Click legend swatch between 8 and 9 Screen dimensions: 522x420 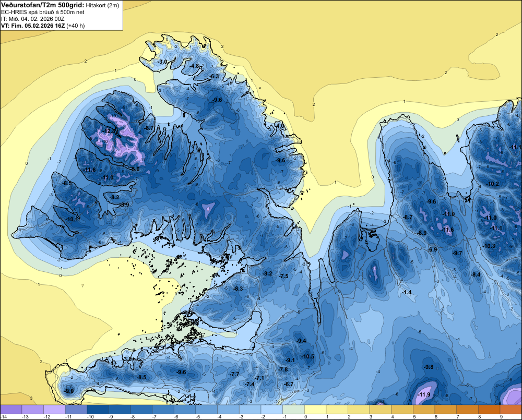489,410
